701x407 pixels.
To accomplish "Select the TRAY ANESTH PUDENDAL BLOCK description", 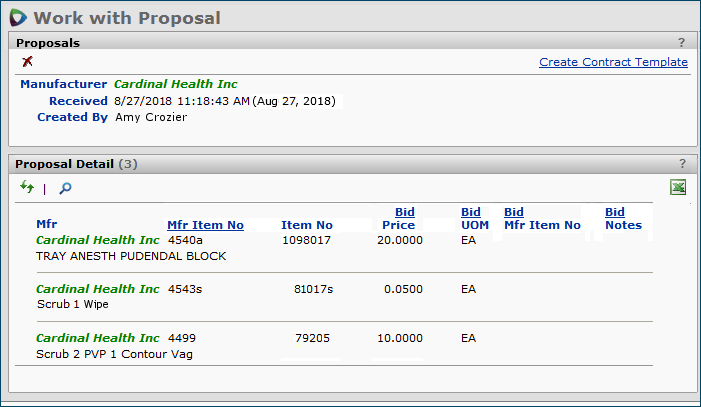I will (x=131, y=256).
